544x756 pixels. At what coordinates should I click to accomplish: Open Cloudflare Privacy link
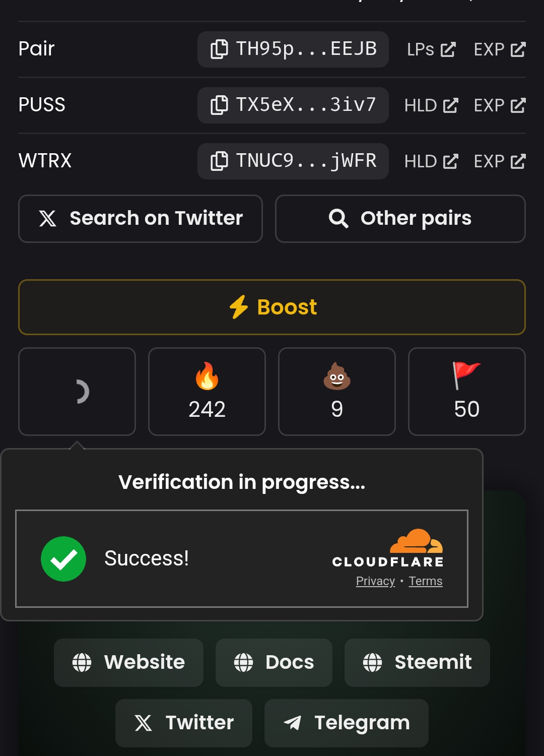pyautogui.click(x=375, y=581)
